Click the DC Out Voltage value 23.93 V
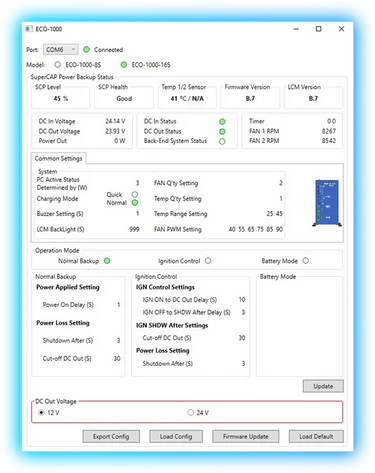375x473 pixels. tap(115, 131)
